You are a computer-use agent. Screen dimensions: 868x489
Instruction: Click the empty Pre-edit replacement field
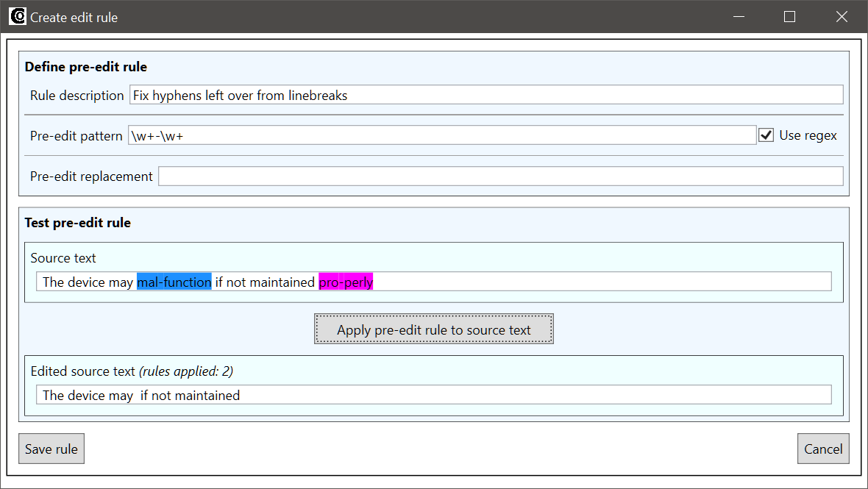pos(500,176)
